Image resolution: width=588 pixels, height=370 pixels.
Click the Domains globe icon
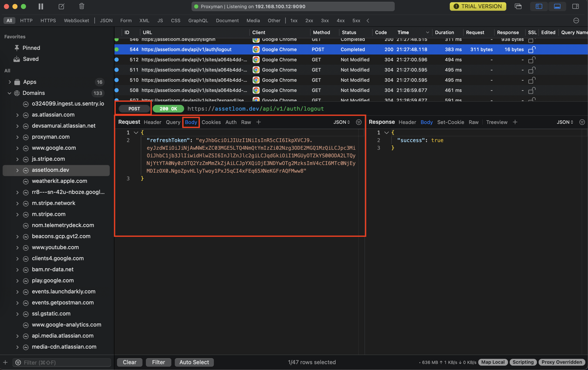click(17, 93)
